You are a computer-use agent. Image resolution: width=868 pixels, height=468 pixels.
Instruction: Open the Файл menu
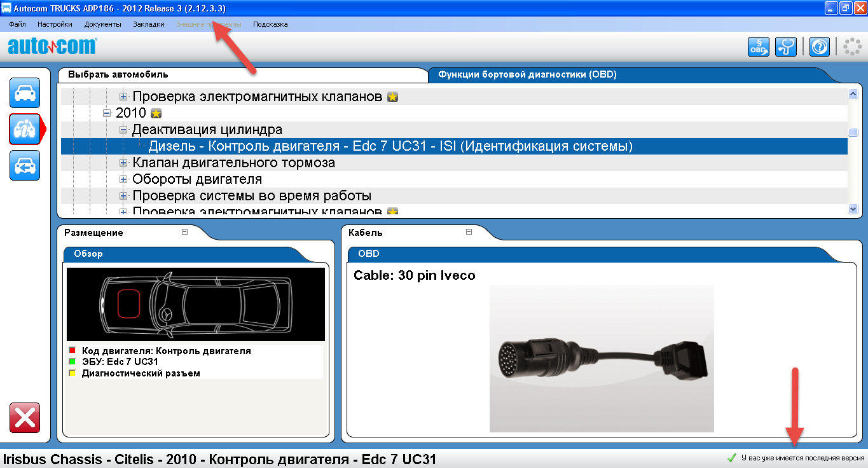point(18,24)
